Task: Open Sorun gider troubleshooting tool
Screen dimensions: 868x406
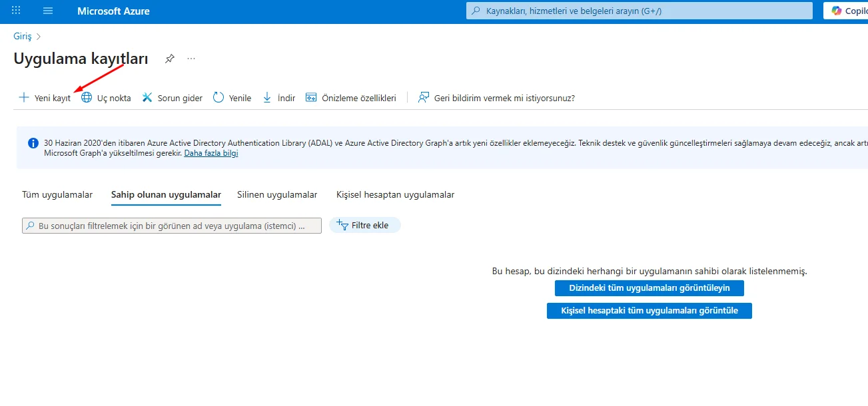Action: coord(147,97)
